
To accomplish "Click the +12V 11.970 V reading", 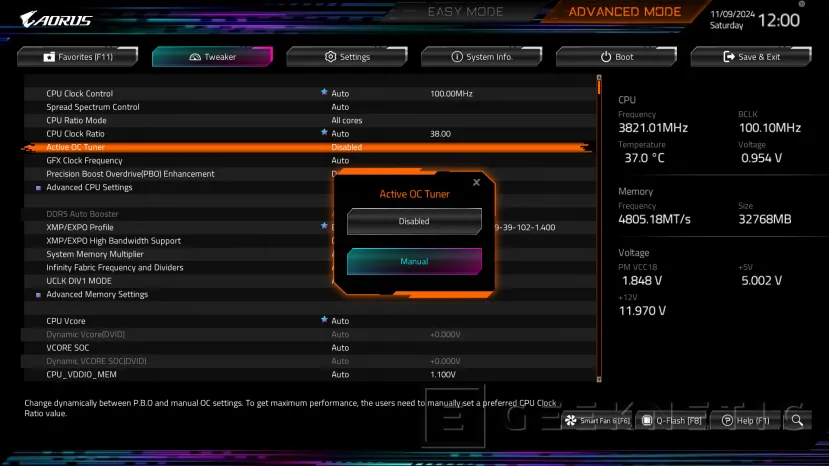I will tap(642, 310).
